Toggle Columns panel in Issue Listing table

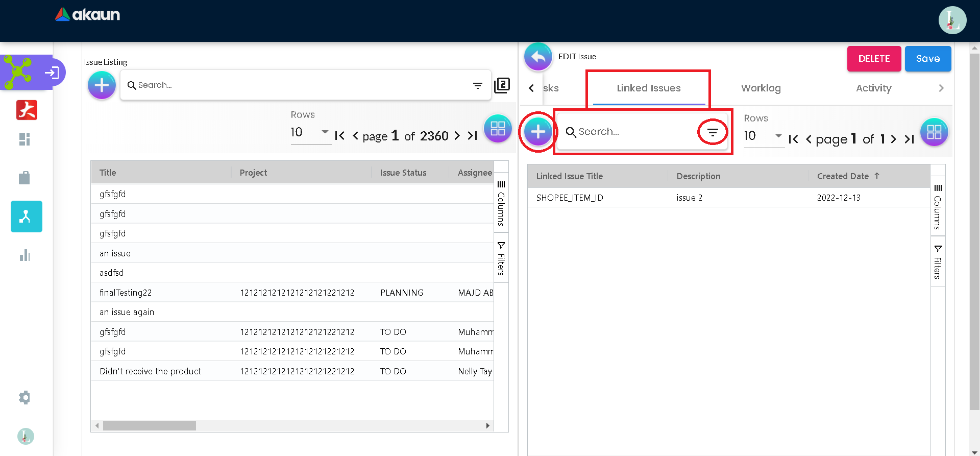click(x=501, y=204)
